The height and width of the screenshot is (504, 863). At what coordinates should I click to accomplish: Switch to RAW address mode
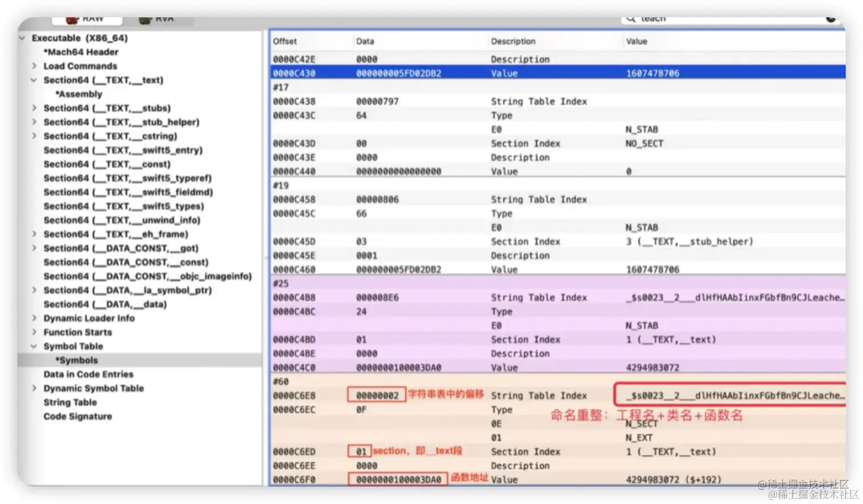click(x=87, y=20)
